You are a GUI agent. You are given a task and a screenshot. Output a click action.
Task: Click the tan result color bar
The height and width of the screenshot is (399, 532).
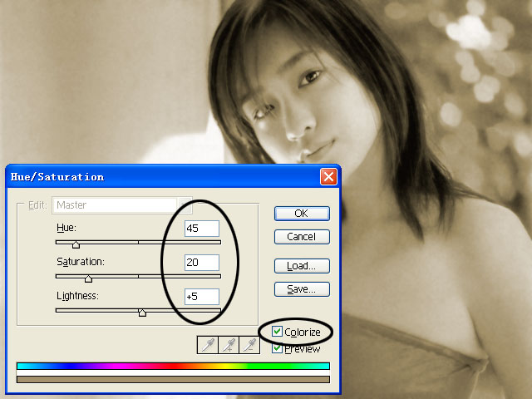click(173, 379)
